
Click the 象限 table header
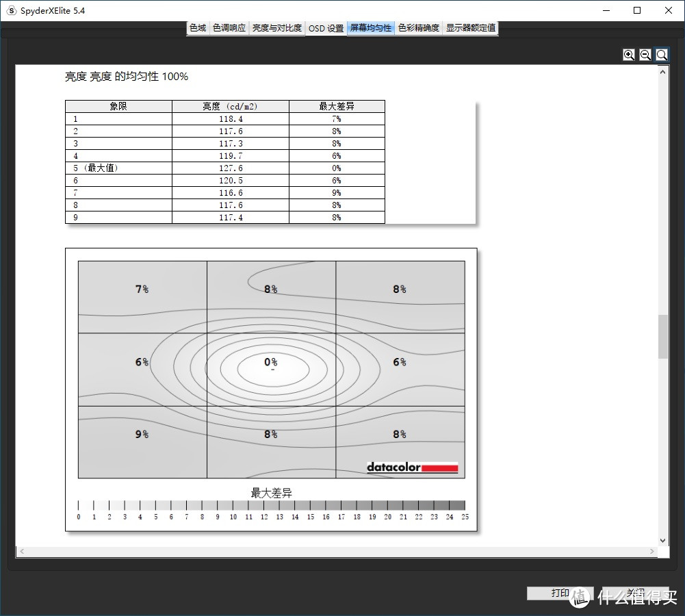point(118,106)
